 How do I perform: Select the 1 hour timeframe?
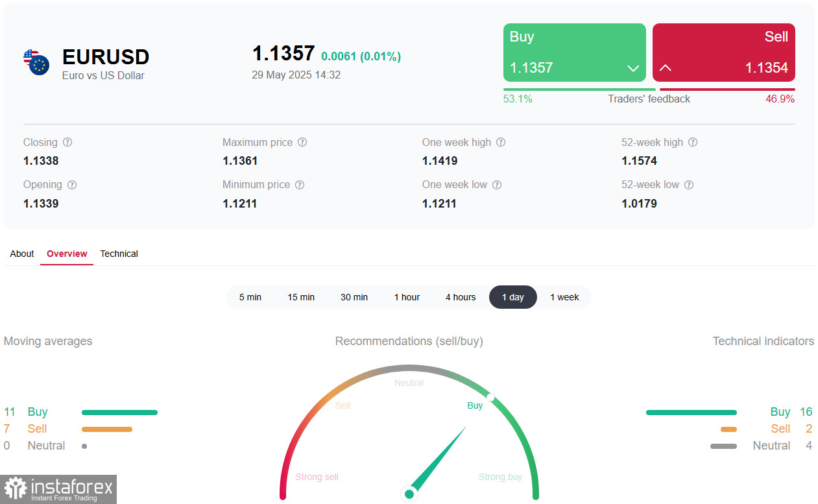(407, 297)
